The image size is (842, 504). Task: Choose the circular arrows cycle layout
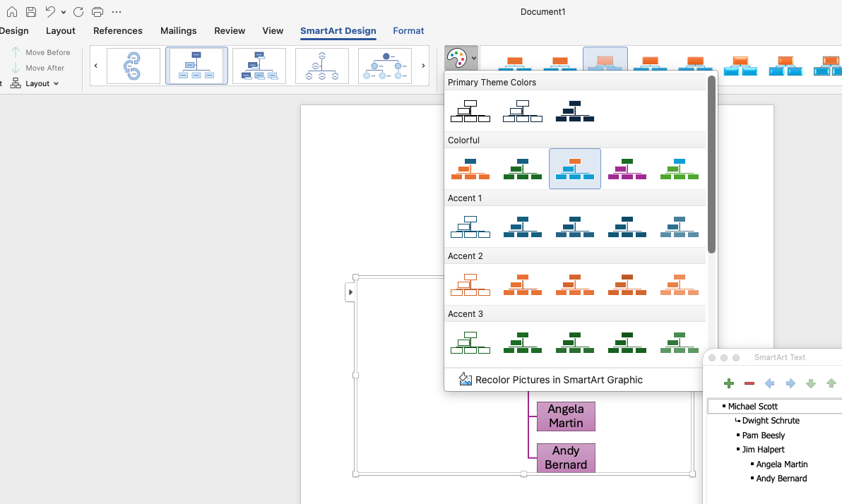click(x=134, y=66)
